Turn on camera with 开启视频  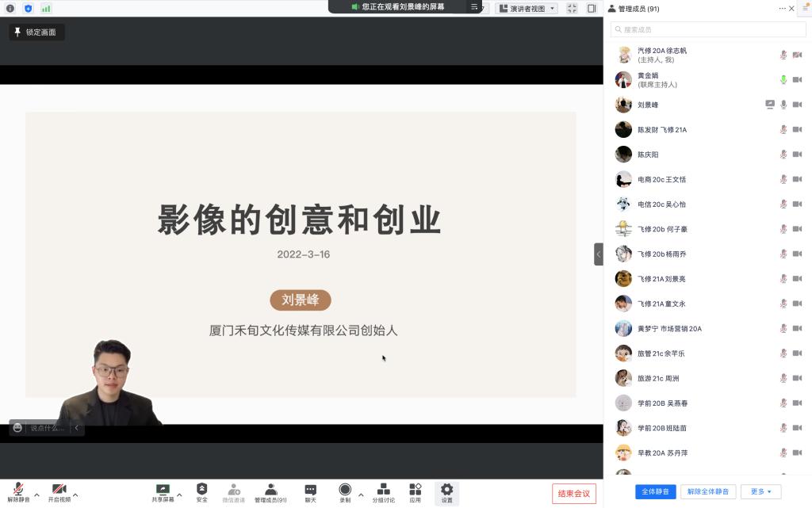59,492
